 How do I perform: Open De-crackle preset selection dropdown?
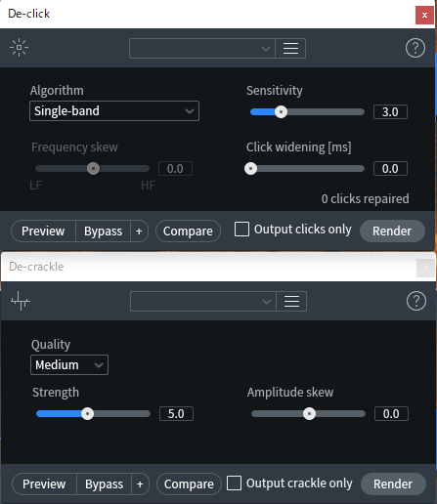(x=203, y=301)
